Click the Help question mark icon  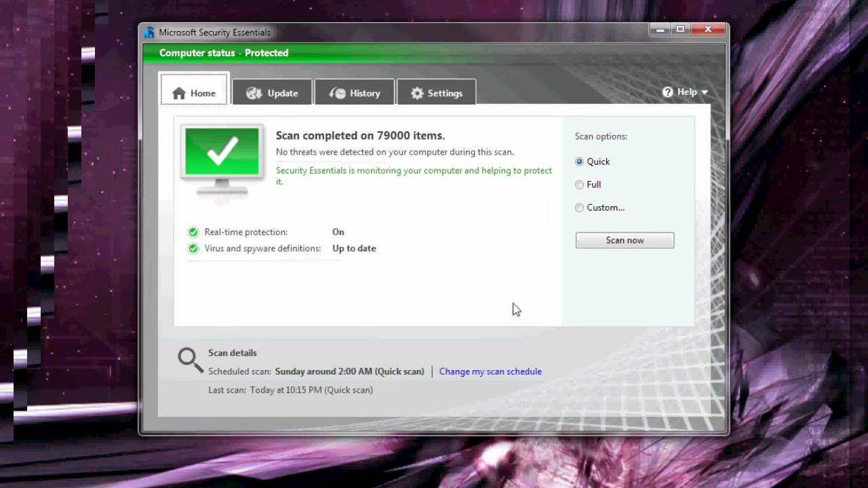(668, 92)
